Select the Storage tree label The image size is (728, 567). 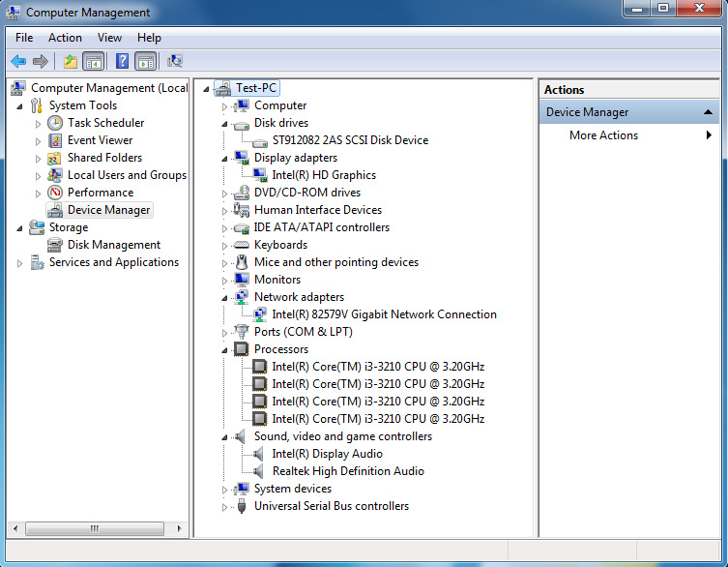click(x=69, y=227)
